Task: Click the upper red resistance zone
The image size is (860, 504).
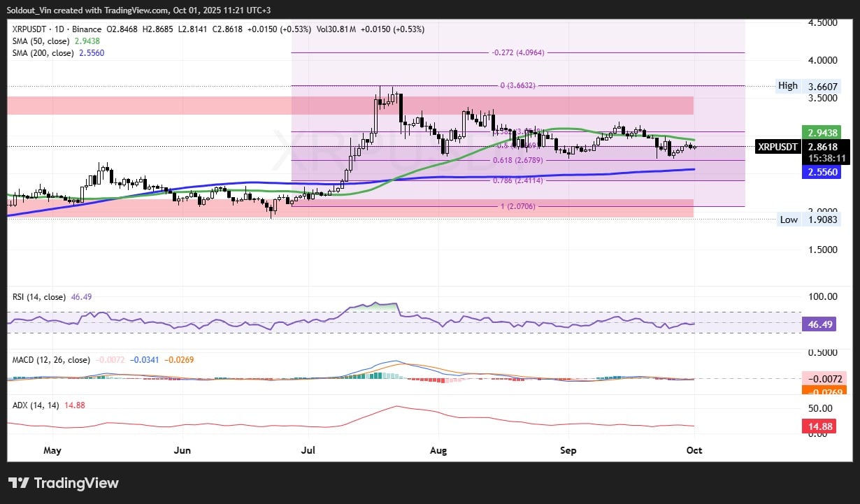Action: pos(140,106)
